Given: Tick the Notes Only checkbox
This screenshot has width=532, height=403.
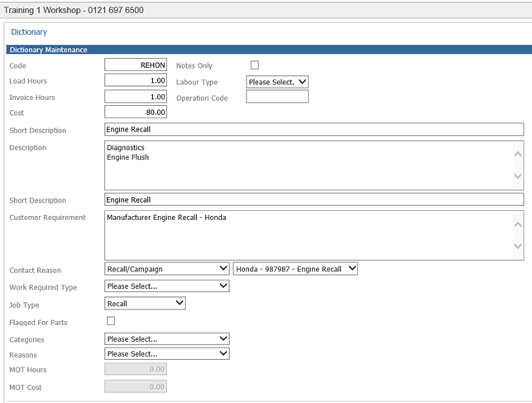Looking at the screenshot, I should (x=255, y=65).
